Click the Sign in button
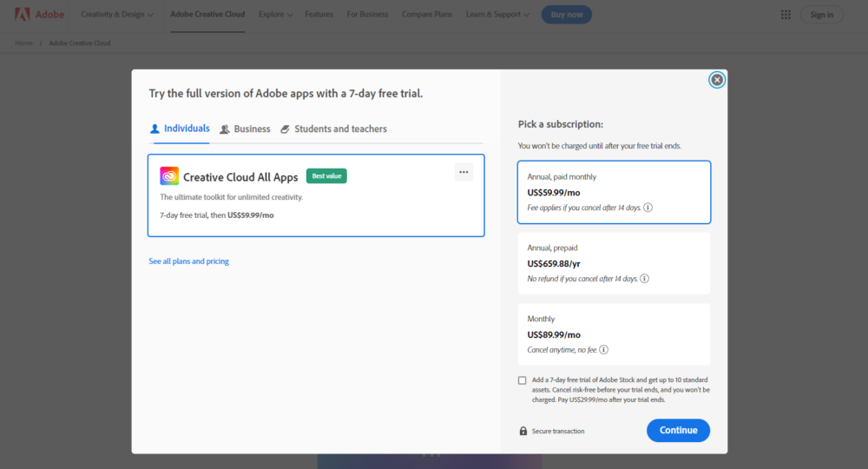The height and width of the screenshot is (469, 868). 821,15
